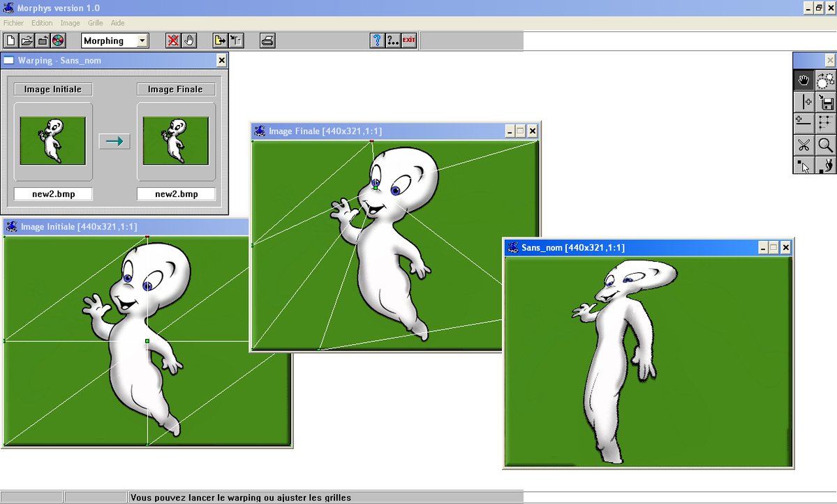The image size is (837, 504).
Task: Click the new2.bmp field under Image Initiale
Action: tap(53, 194)
